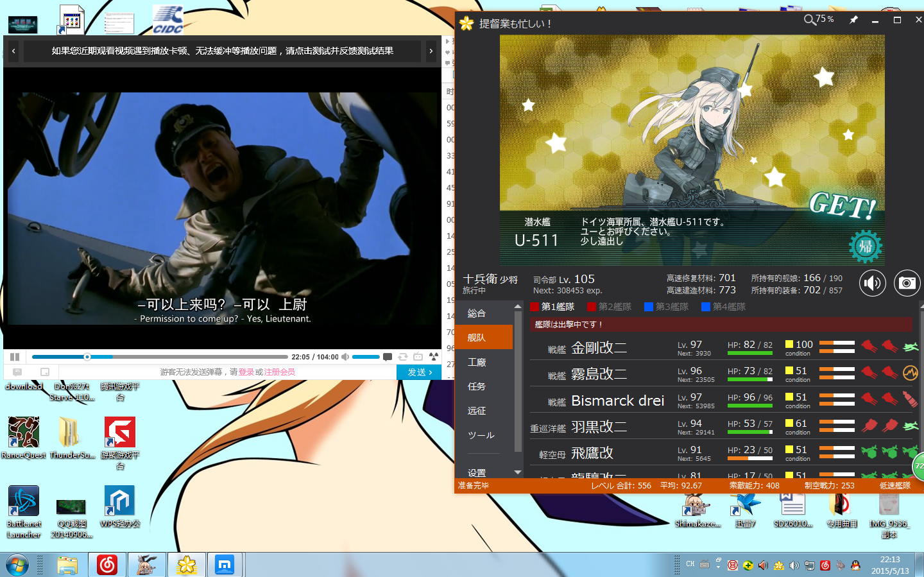Open the 远征 sidebar section
924x577 pixels.
point(484,411)
